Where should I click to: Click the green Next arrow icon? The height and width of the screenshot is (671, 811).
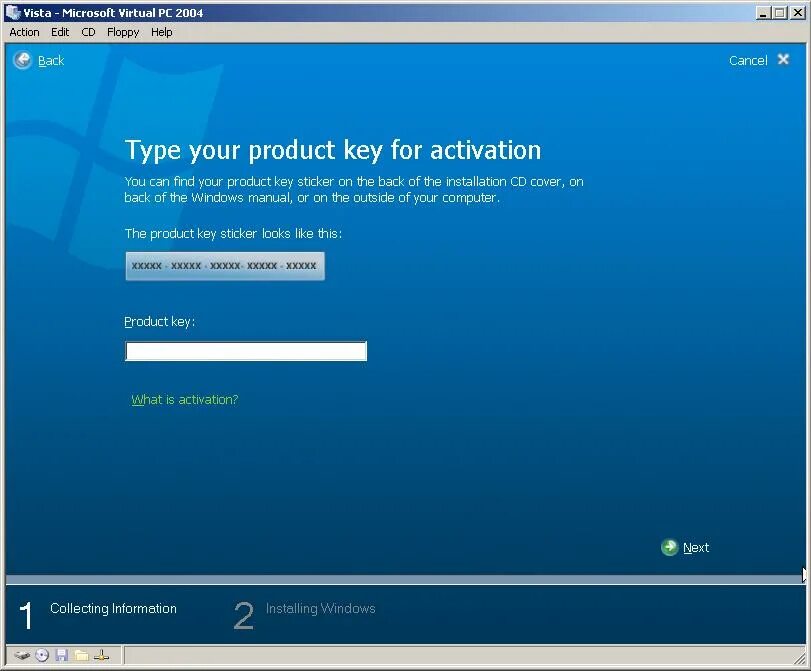pyautogui.click(x=669, y=547)
